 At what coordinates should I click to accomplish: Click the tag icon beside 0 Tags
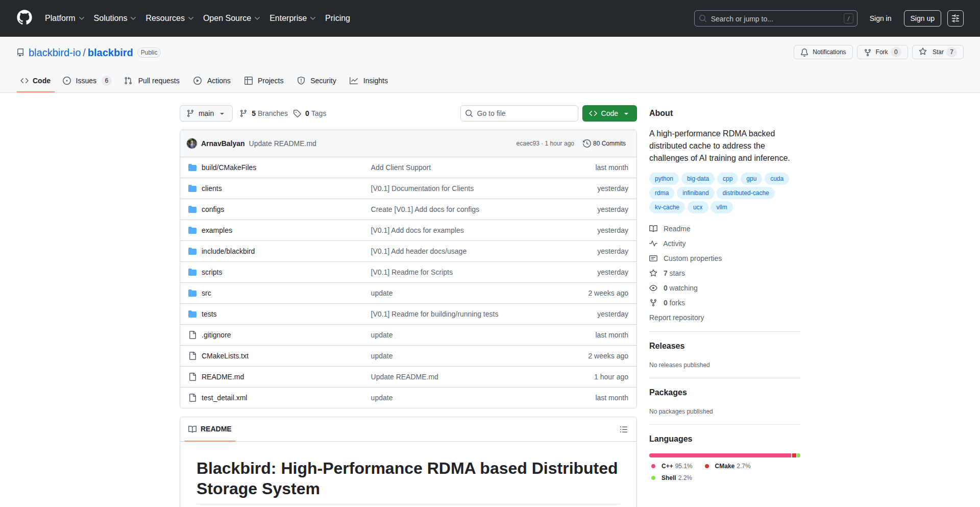(297, 113)
